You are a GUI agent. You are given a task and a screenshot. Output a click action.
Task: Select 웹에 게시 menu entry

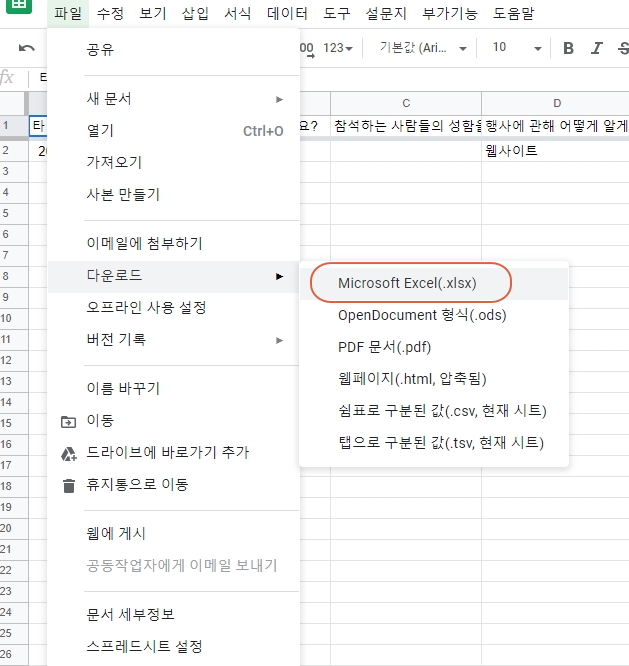pyautogui.click(x=174, y=533)
